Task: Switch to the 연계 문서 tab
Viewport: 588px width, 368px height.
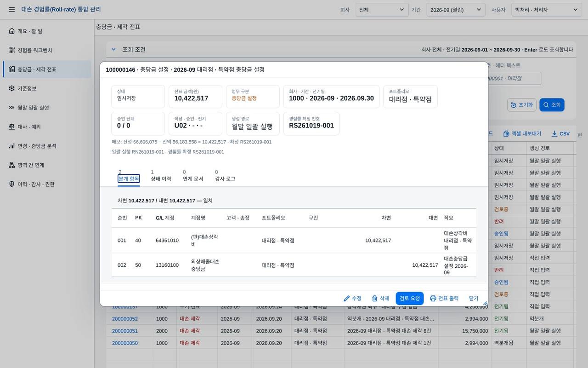Action: 193,178
